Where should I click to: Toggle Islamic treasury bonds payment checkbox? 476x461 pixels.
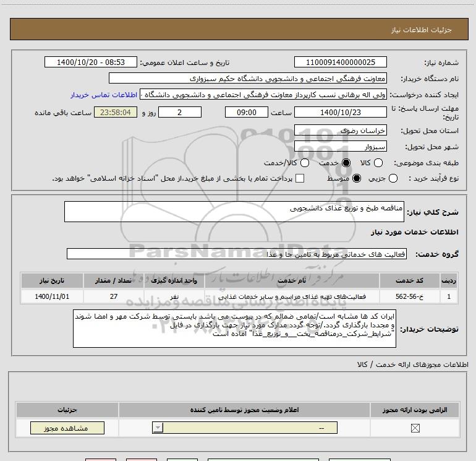coord(300,178)
